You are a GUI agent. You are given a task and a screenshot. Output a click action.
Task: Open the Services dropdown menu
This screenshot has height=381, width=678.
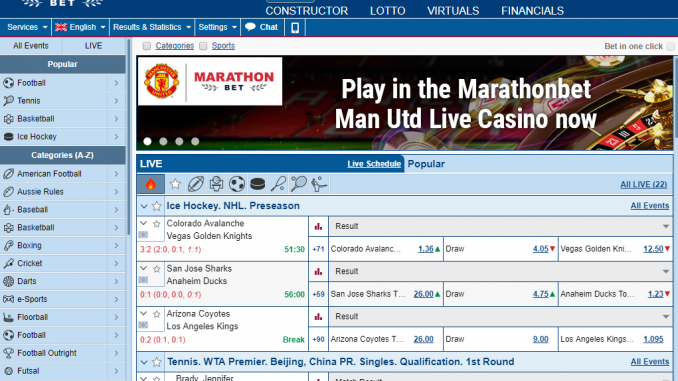(26, 27)
